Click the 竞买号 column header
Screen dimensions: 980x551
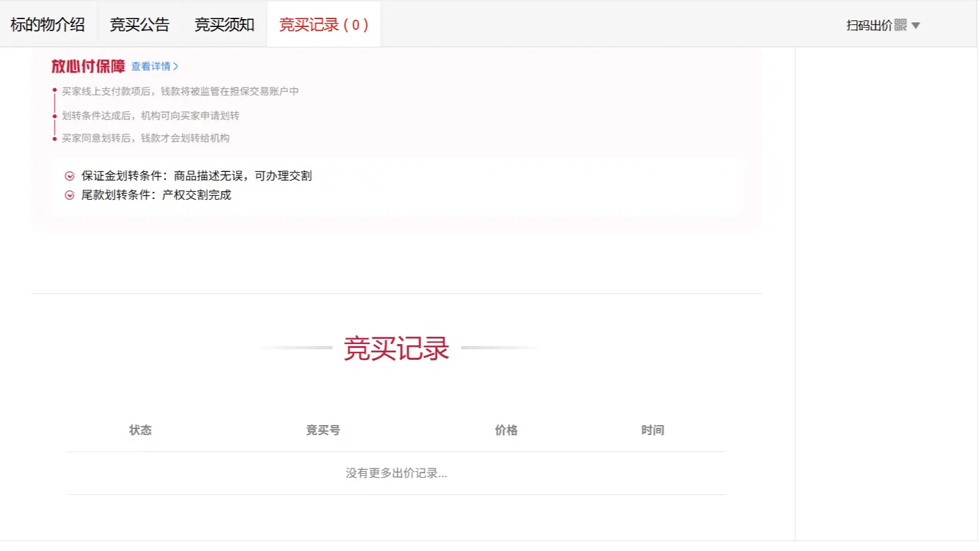point(323,430)
